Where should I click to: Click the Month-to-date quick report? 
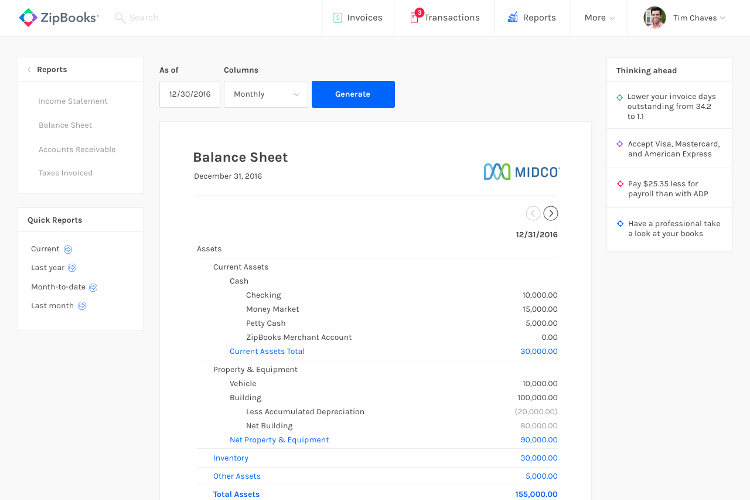tap(58, 287)
